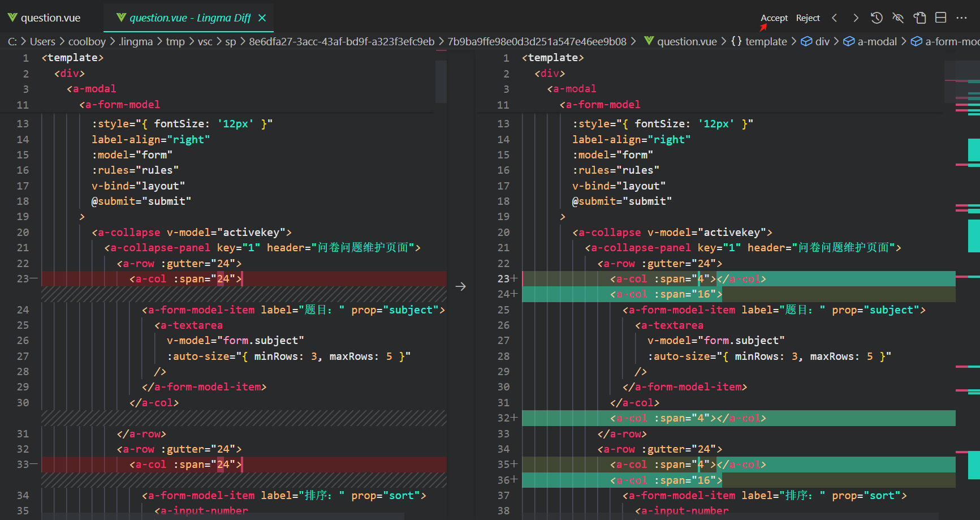980x520 pixels.
Task: Go to the next change
Action: click(x=856, y=18)
